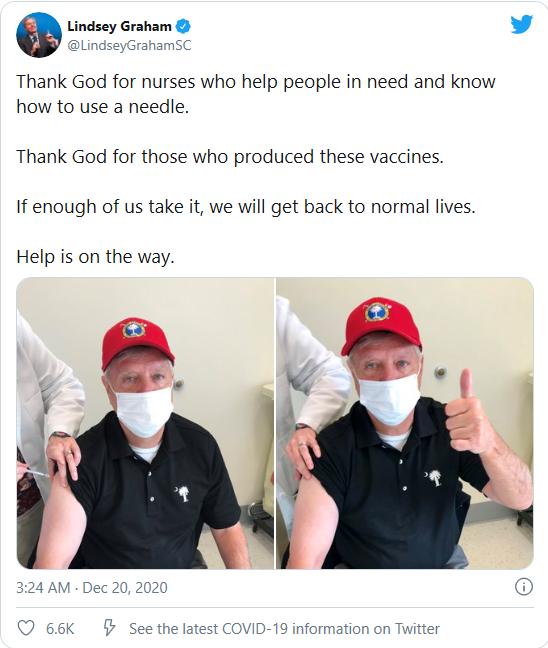This screenshot has width=548, height=648.
Task: Click the red cap in the left photo
Action: point(138,341)
